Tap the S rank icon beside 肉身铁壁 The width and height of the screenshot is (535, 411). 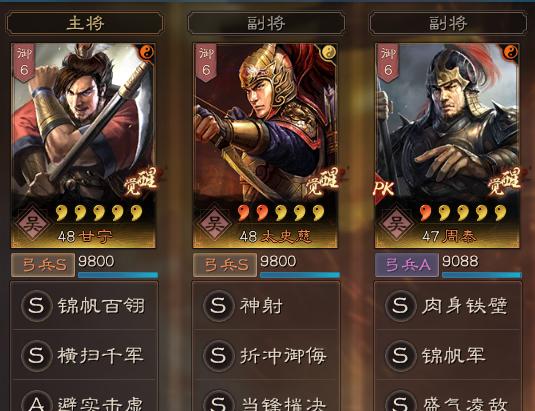[x=400, y=306]
